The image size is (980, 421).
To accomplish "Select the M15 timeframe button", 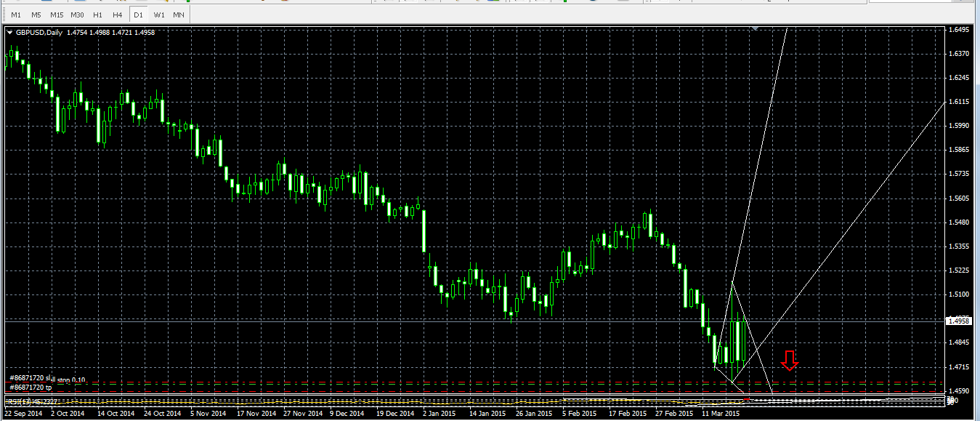I will pyautogui.click(x=57, y=15).
